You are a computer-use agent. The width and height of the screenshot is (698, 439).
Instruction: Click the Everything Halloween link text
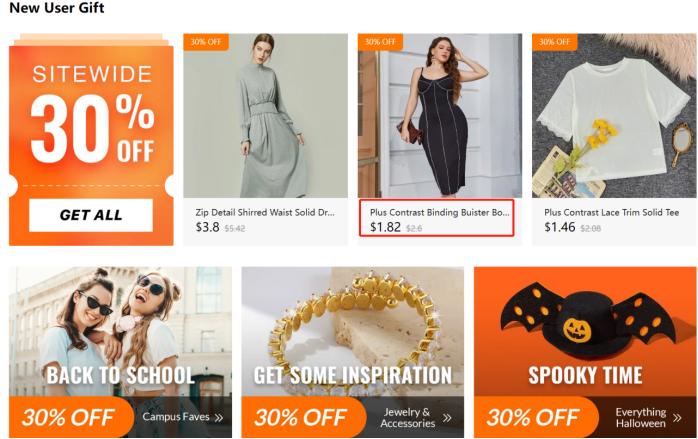(x=640, y=418)
